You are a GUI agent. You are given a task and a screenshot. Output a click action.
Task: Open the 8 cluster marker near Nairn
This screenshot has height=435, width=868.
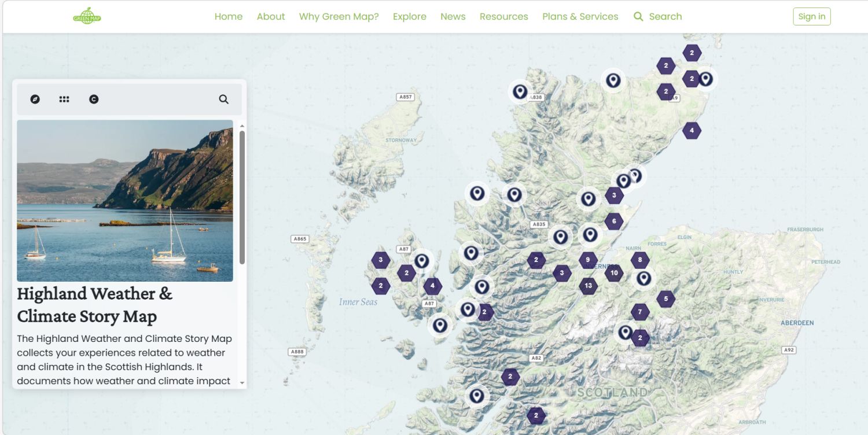tap(640, 260)
